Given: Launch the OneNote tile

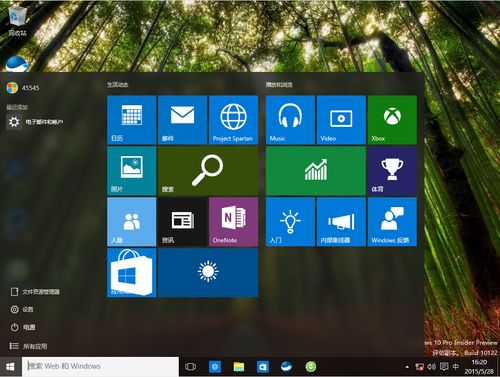Looking at the screenshot, I should [233, 222].
